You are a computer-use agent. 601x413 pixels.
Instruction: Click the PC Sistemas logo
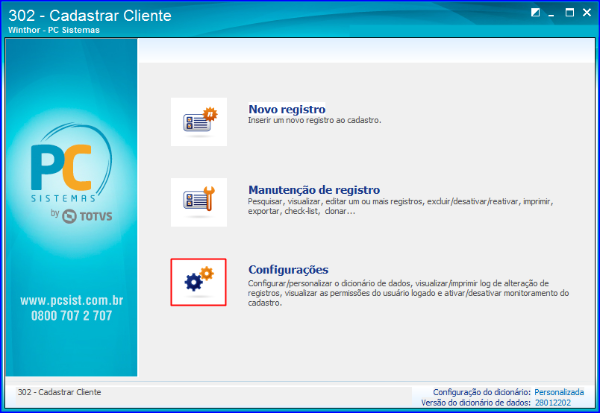tap(71, 163)
